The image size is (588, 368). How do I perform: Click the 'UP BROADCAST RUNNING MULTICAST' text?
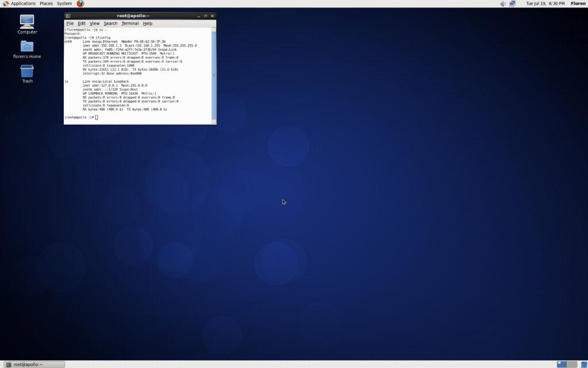(x=110, y=53)
